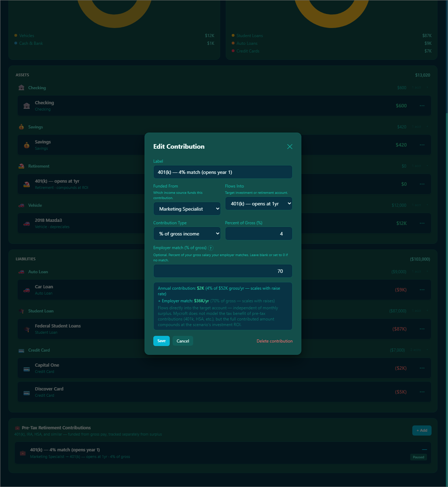Click the car icon beside Car Loan
448x487 pixels.
(x=27, y=290)
